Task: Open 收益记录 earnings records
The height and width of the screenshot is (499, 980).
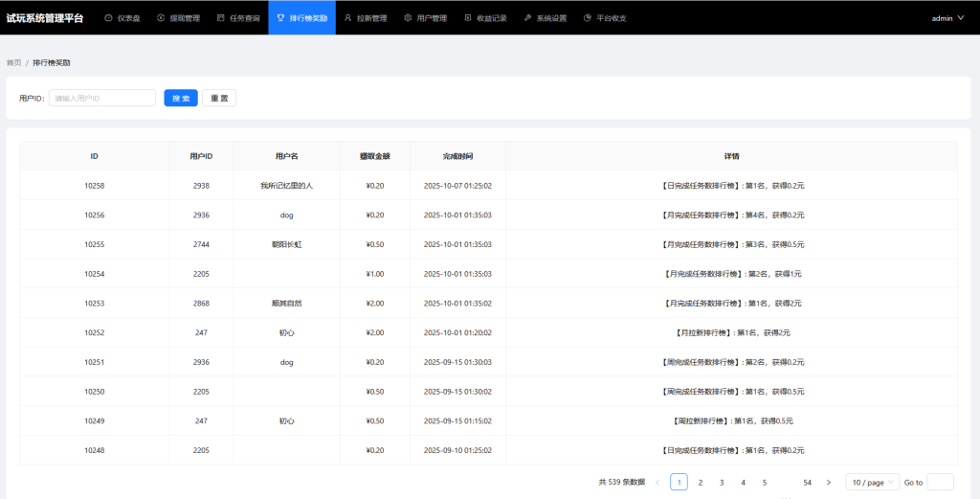Action: point(485,18)
